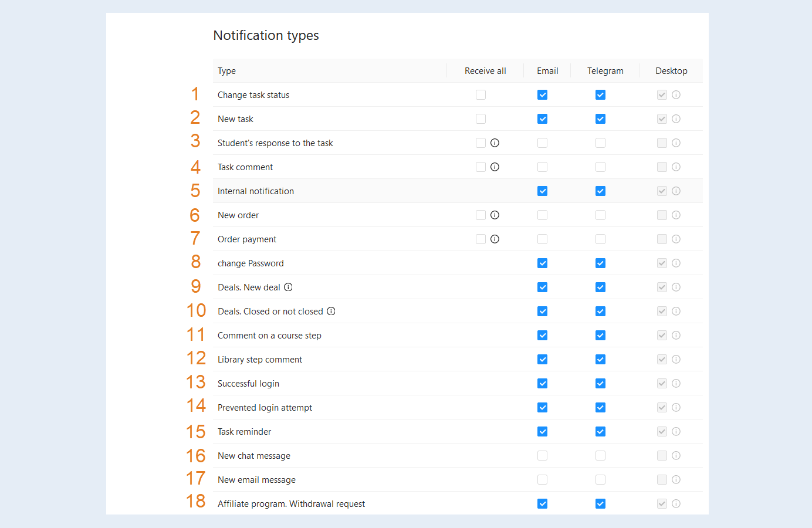Click the 'Email' column header
Screen dimensions: 812x528
(547, 71)
